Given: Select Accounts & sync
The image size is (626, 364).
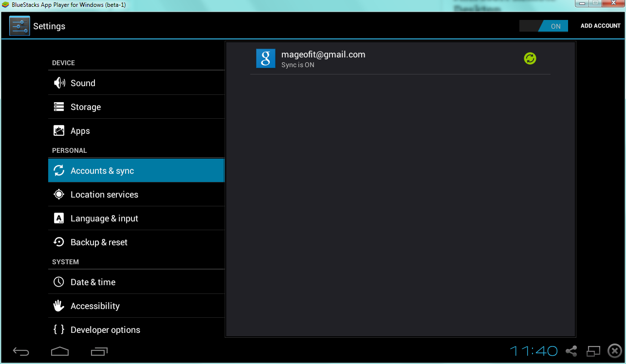Looking at the screenshot, I should (136, 170).
